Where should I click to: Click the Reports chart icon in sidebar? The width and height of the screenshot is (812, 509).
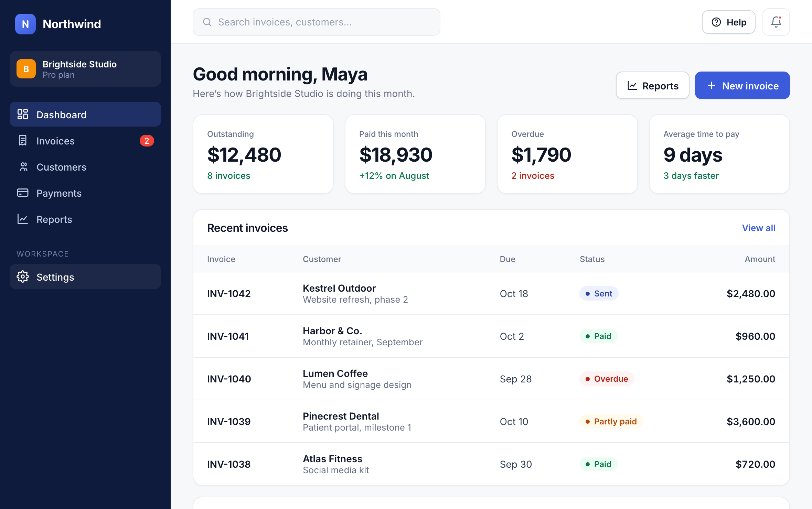(x=23, y=219)
